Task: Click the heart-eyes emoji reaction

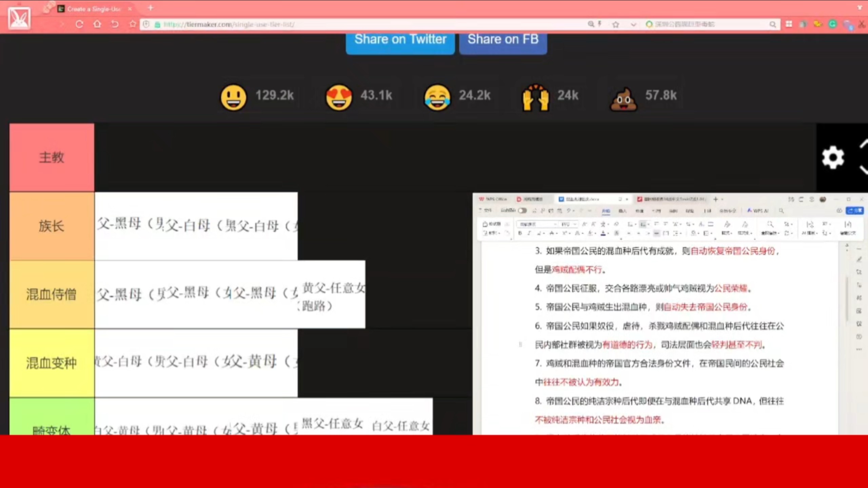Action: coord(338,98)
